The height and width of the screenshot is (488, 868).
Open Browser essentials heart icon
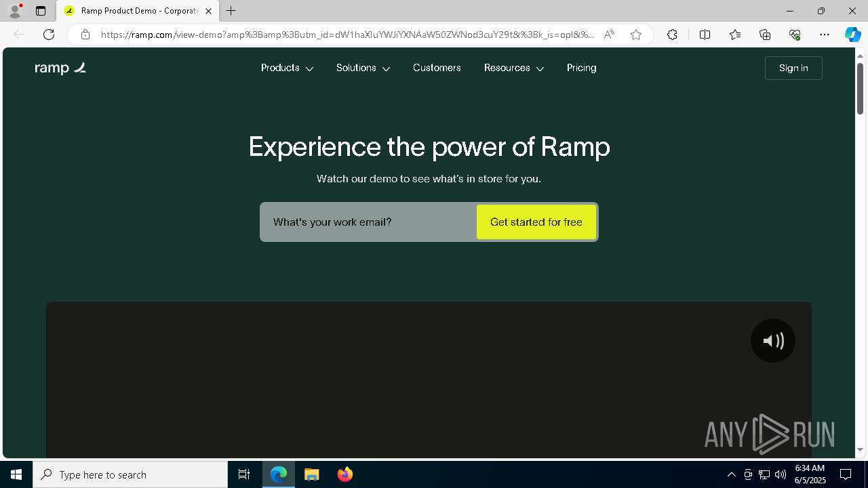[x=795, y=35]
